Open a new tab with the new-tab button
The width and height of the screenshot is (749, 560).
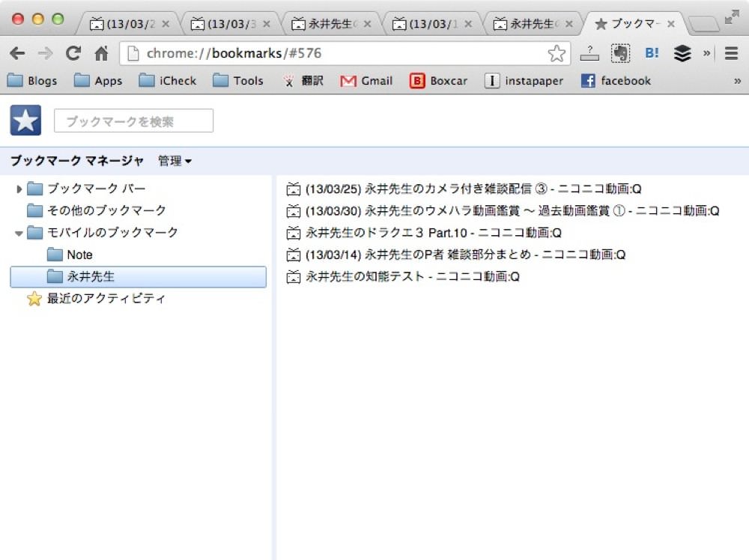click(704, 24)
